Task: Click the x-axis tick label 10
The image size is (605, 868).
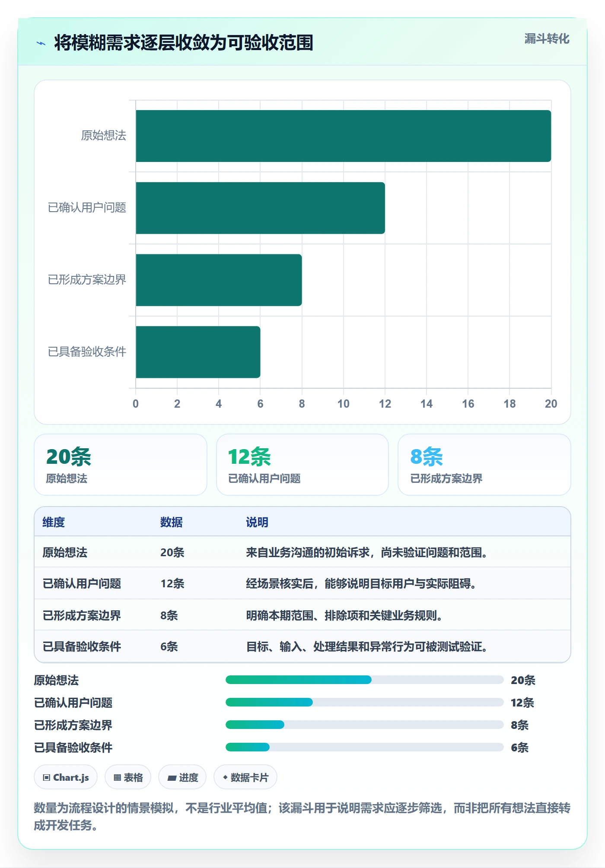Action: pyautogui.click(x=344, y=404)
